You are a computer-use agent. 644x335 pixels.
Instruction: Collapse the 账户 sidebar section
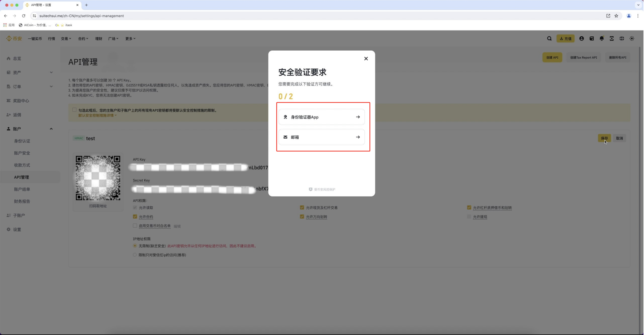coord(30,129)
